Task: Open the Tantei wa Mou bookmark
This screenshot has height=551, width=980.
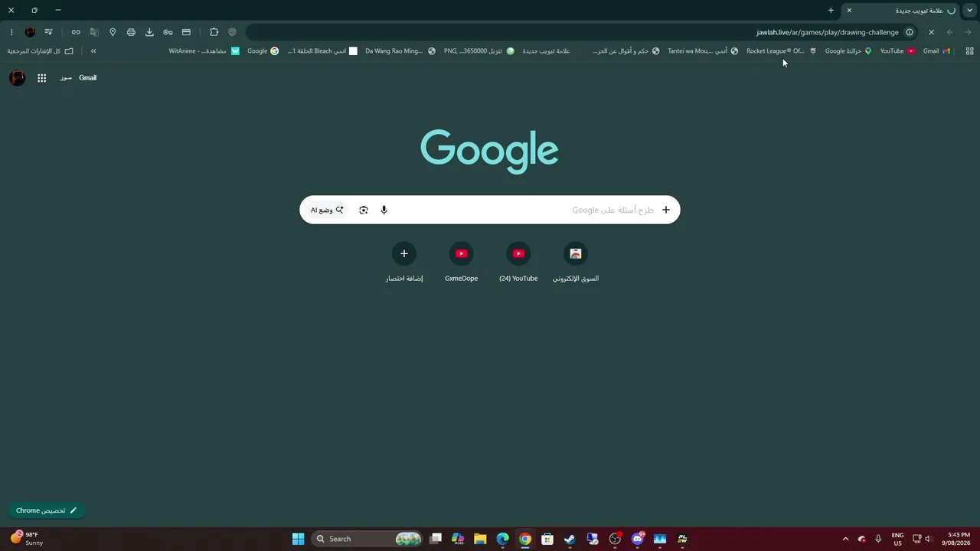Action: tap(703, 51)
